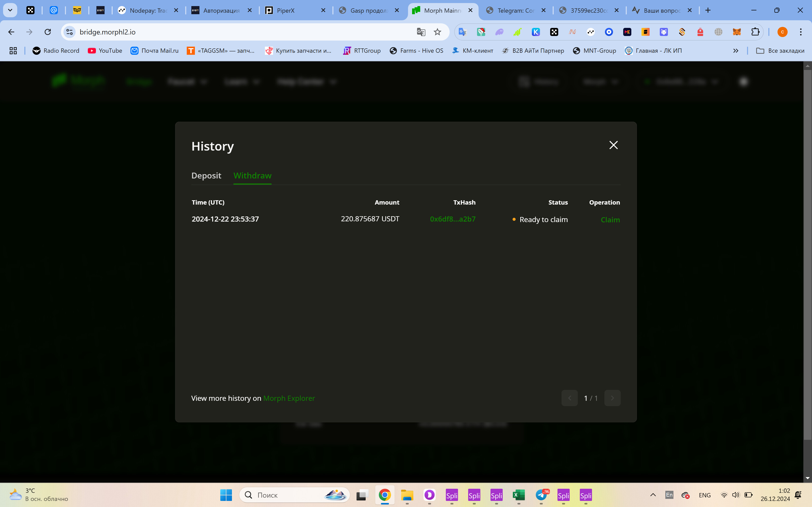The width and height of the screenshot is (812, 507).
Task: Switch to the Deposit tab
Action: [206, 175]
